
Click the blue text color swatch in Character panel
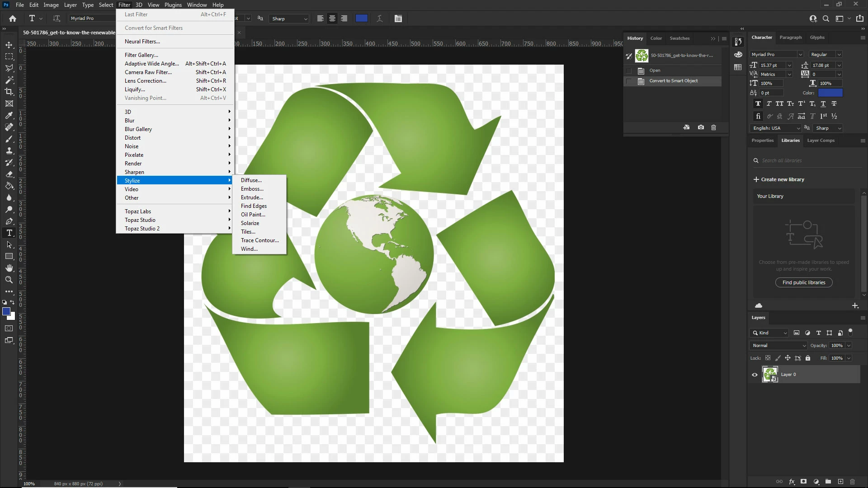(x=830, y=93)
